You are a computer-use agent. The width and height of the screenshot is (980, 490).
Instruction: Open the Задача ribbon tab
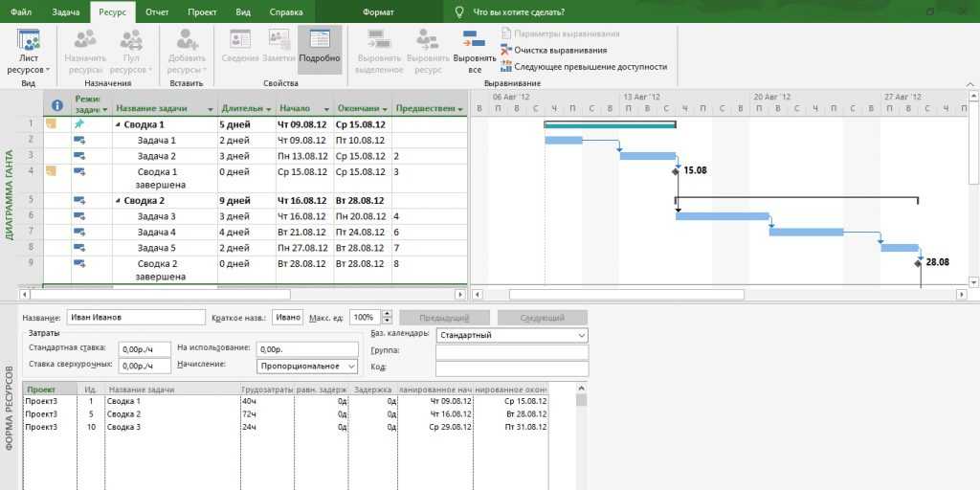66,11
